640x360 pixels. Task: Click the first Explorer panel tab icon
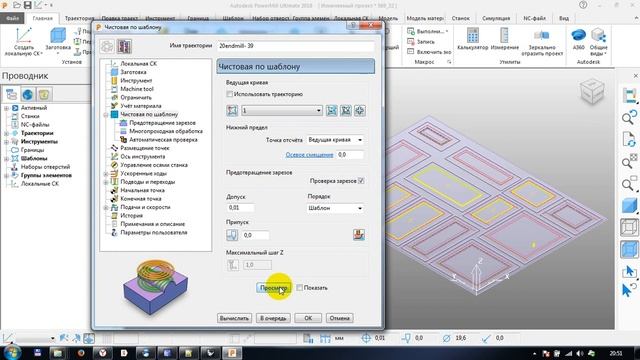11,94
